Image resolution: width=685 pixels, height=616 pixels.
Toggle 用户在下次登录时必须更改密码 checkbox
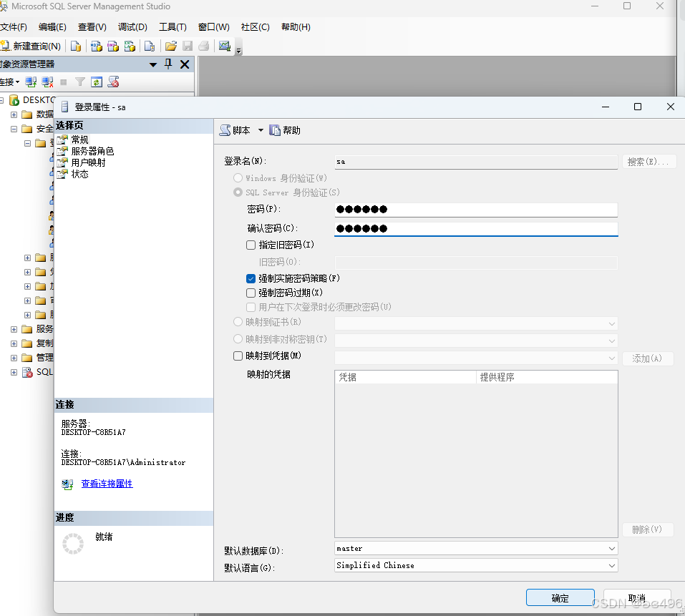click(x=251, y=307)
